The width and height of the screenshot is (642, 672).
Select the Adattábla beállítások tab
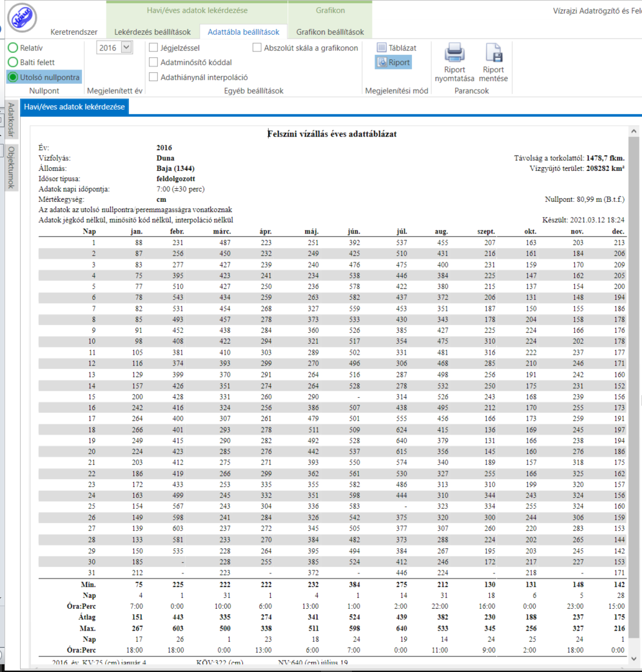243,32
